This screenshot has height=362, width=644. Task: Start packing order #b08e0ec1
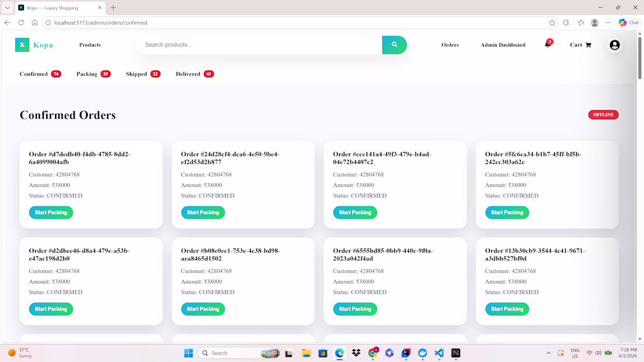[x=203, y=309]
